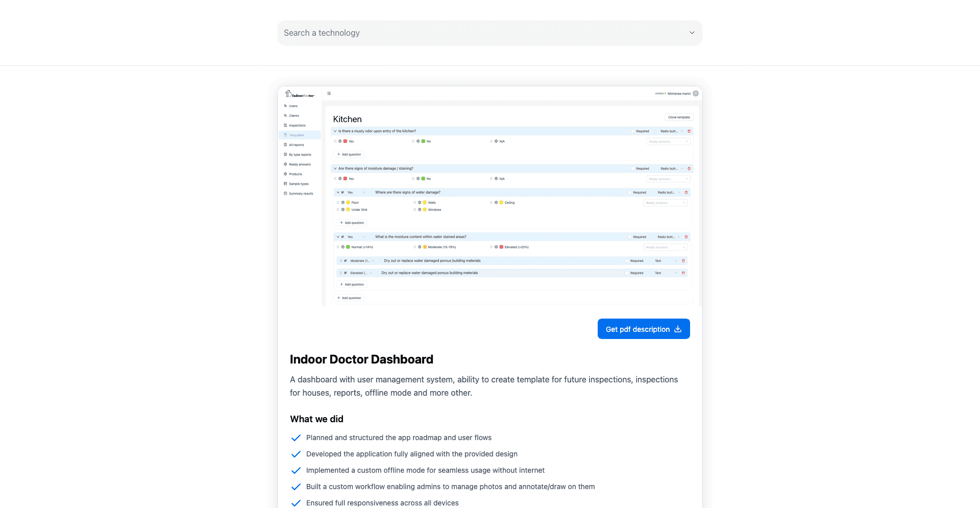Click download icon in Get pdf description
This screenshot has height=508, width=980.
coord(678,329)
